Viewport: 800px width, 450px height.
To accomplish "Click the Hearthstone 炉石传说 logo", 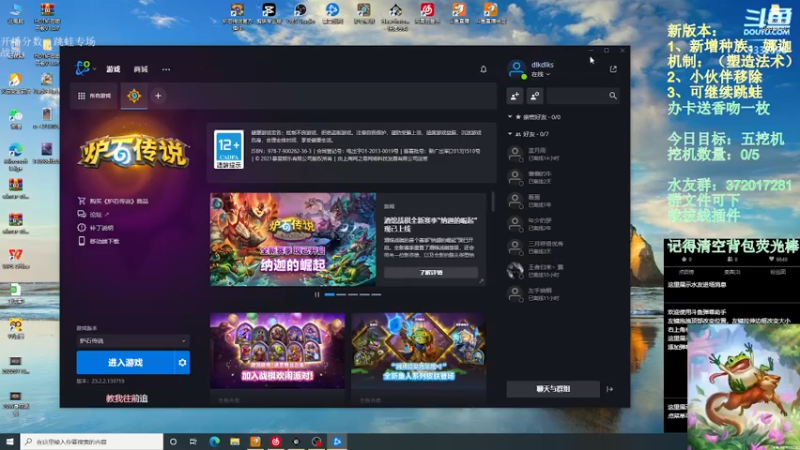I will point(133,151).
